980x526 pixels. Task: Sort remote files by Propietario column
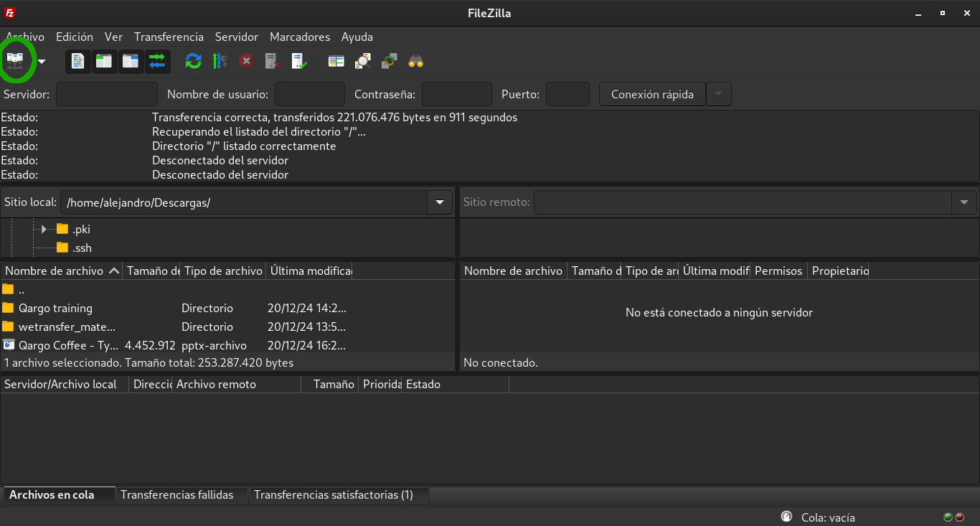[839, 271]
